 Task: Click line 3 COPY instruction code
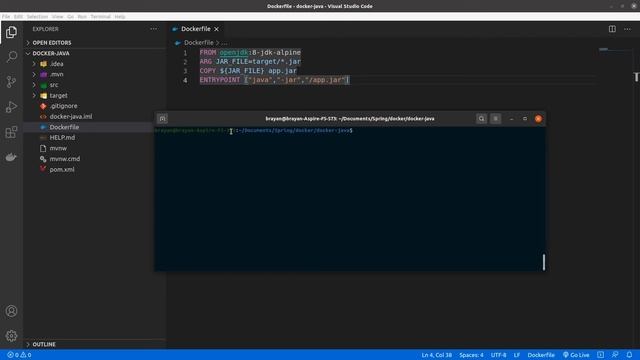pos(248,71)
